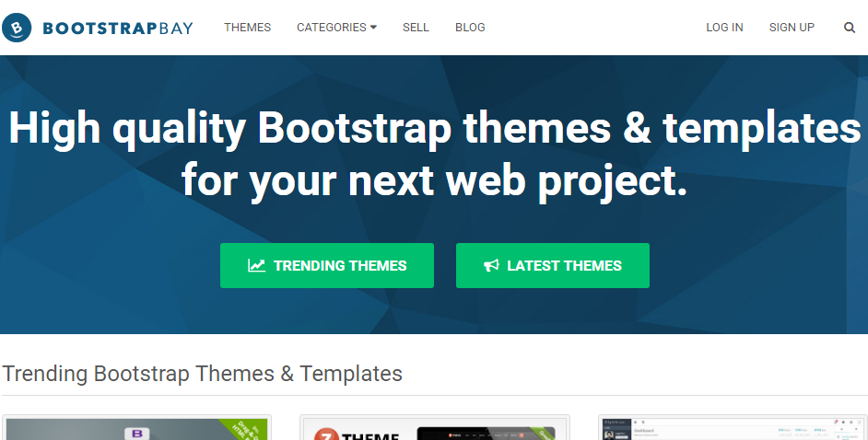Click the Log In link
The height and width of the screenshot is (440, 868).
pyautogui.click(x=724, y=28)
